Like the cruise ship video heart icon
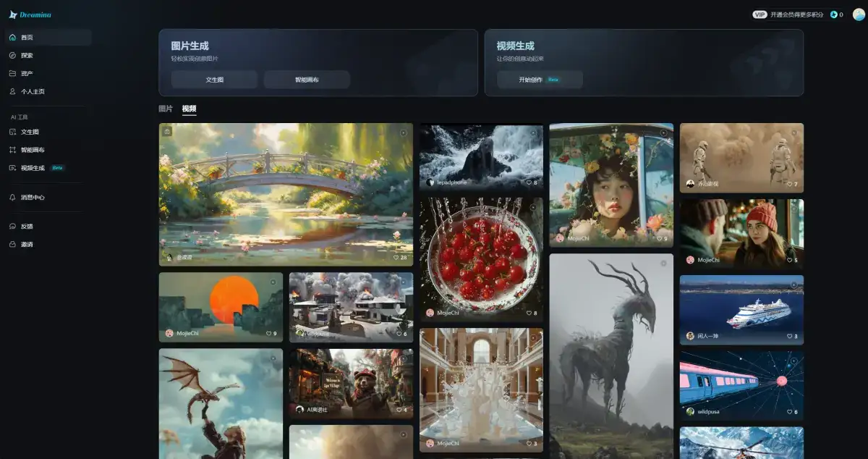Image resolution: width=868 pixels, height=459 pixels. point(789,336)
